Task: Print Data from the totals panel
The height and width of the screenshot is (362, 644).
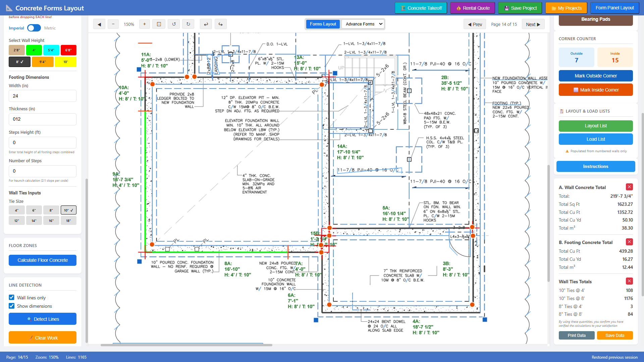Action: click(577, 336)
